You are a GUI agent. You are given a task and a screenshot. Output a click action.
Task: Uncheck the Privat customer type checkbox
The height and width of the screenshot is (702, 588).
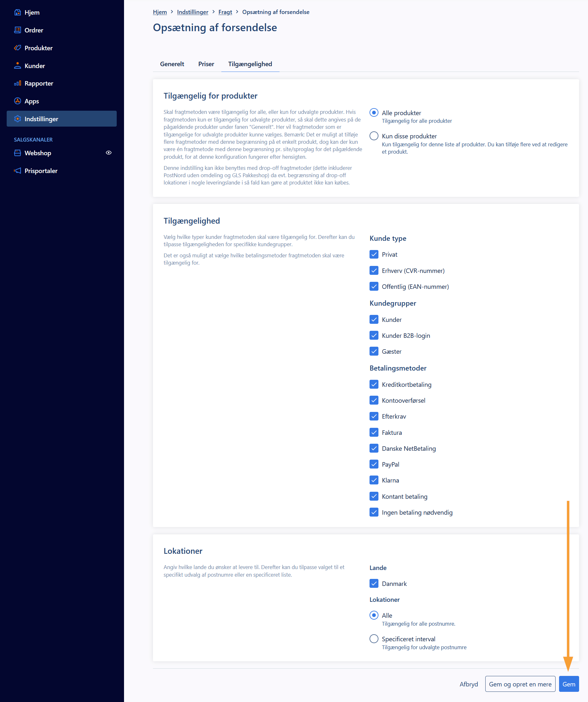click(x=374, y=254)
